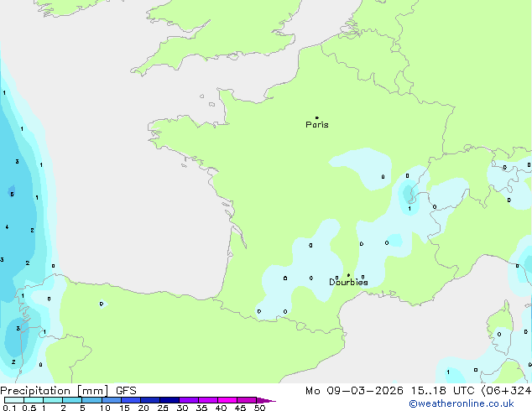This screenshot has width=532, height=411.
Task: Pick the 15–20 mm legend color swatch
Action: tap(131, 400)
